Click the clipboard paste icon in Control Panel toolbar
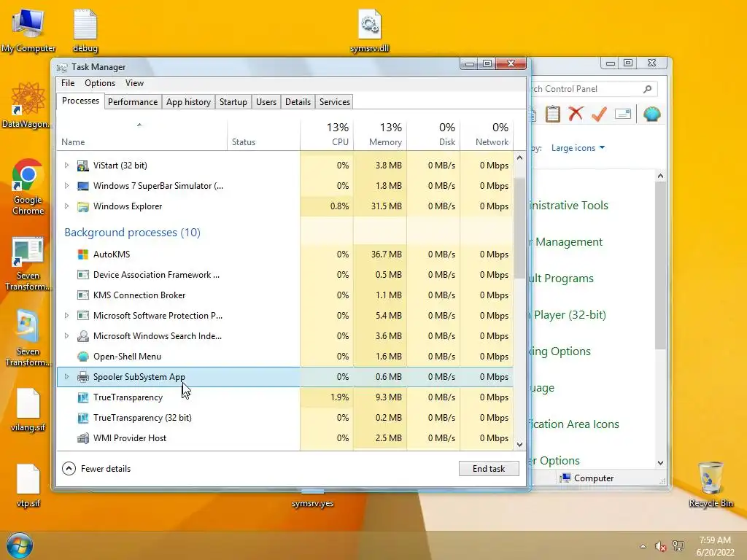The image size is (747, 560). tap(553, 114)
